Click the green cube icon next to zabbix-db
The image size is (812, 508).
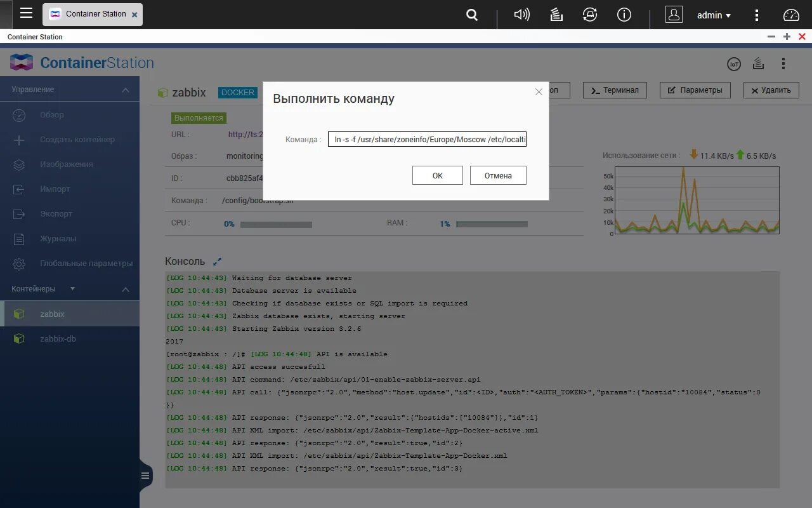pyautogui.click(x=19, y=338)
